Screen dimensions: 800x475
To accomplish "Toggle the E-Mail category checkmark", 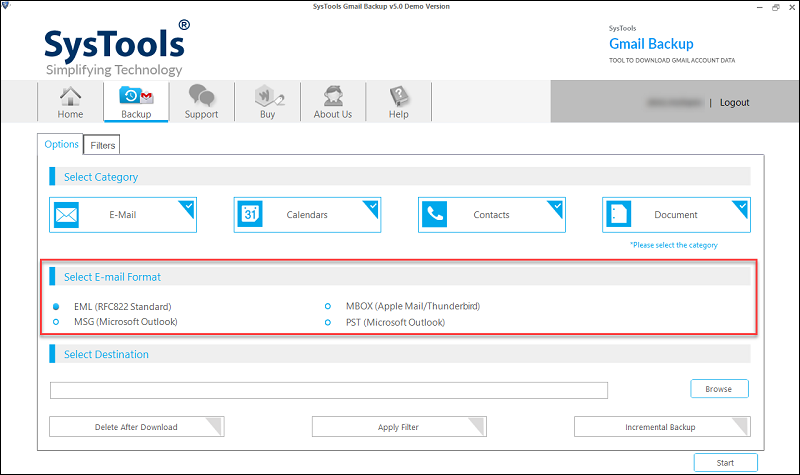I will pos(189,207).
